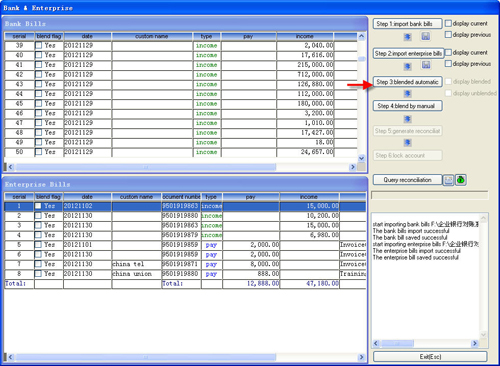Select enterprise bill document number 9501919871
The height and width of the screenshot is (366, 500).
tap(181, 264)
